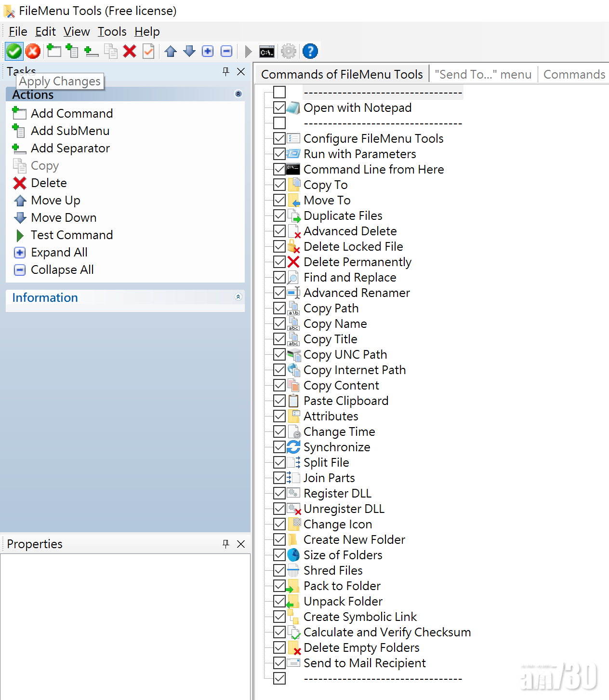Open the Tools menu
This screenshot has height=700, width=609.
pyautogui.click(x=112, y=32)
